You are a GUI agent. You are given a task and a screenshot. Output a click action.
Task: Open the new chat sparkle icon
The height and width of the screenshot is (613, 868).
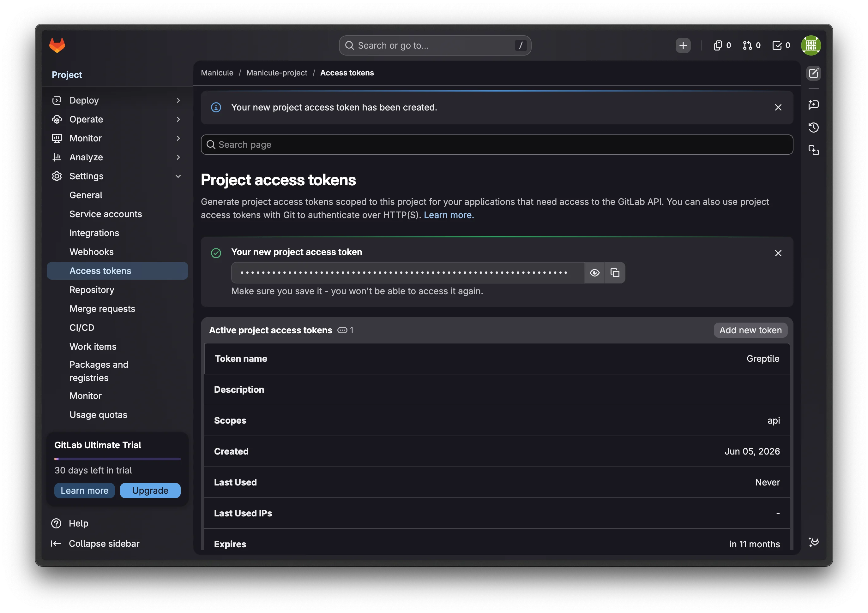coord(813,104)
